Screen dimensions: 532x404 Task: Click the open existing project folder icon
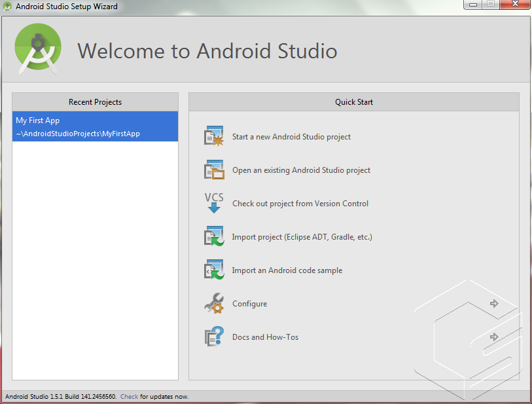[x=214, y=170]
